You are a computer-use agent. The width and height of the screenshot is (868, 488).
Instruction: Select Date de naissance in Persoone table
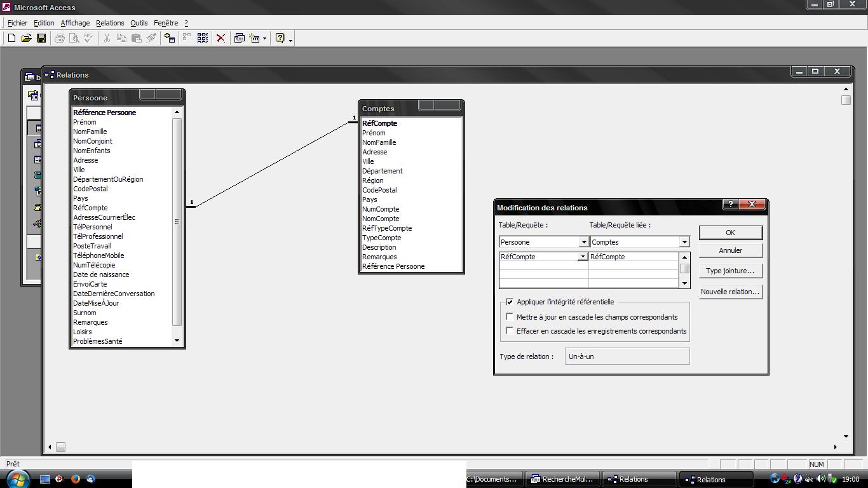pos(101,274)
